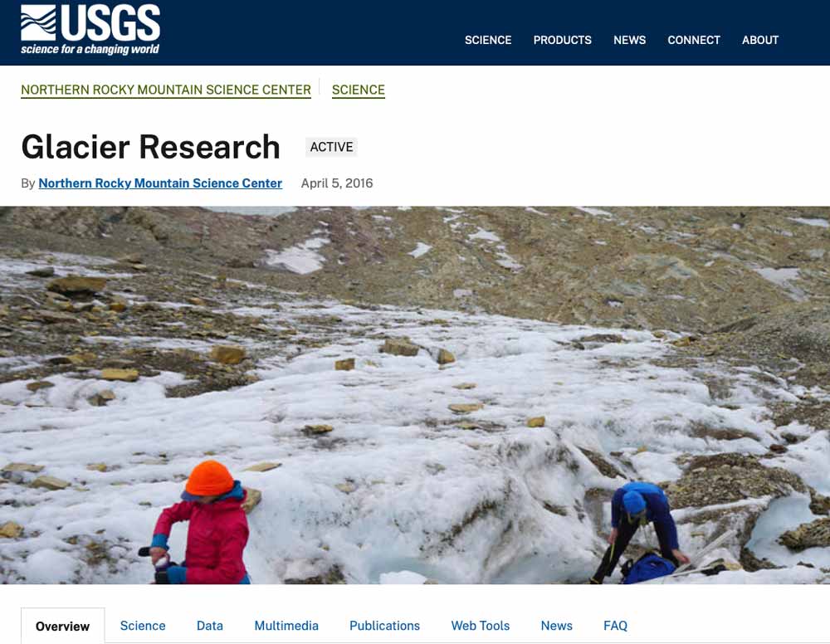
Task: Switch to the Data tab
Action: point(210,626)
